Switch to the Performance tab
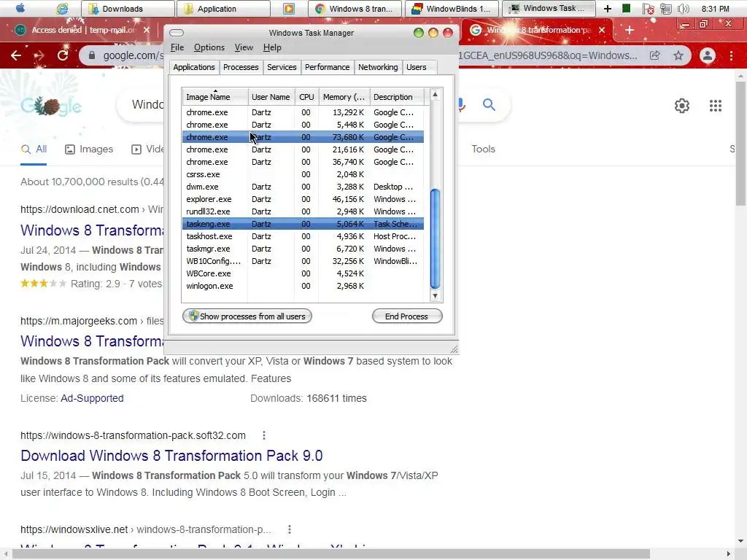Screen dimensions: 747x560 click(x=328, y=67)
